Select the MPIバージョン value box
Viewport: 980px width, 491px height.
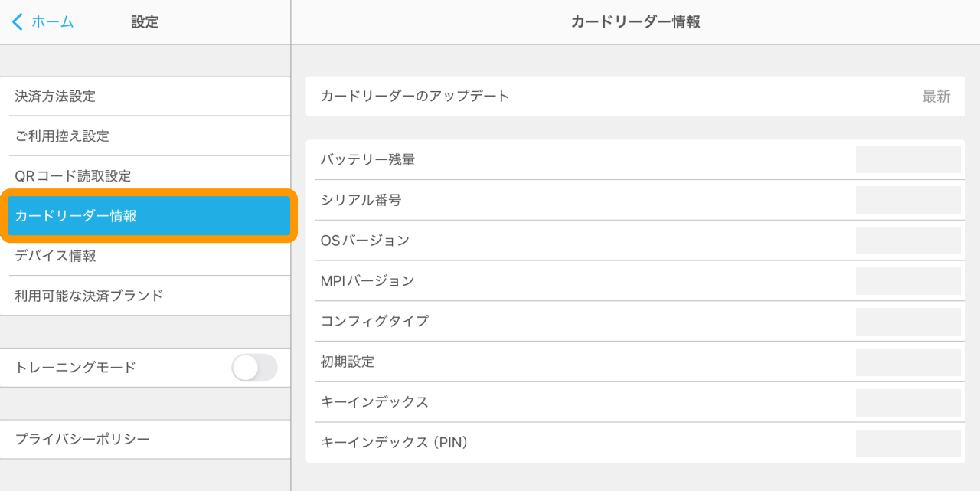pos(908,281)
